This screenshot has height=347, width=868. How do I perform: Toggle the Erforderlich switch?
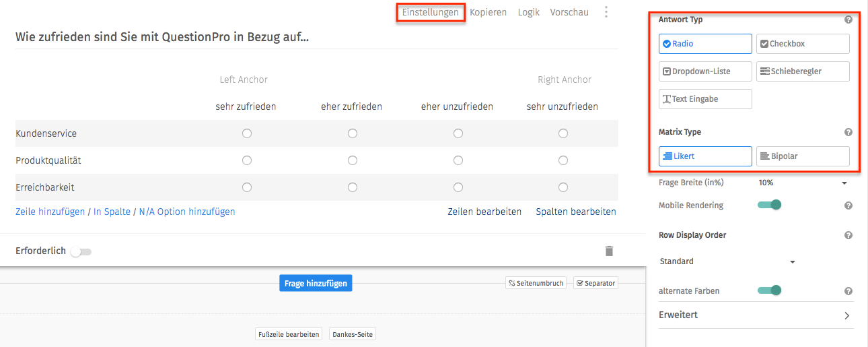pos(81,252)
